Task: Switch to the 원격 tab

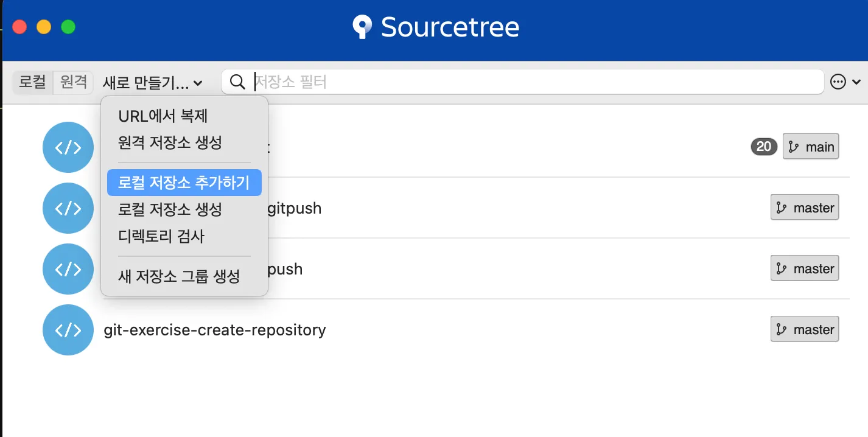Action: pos(74,82)
